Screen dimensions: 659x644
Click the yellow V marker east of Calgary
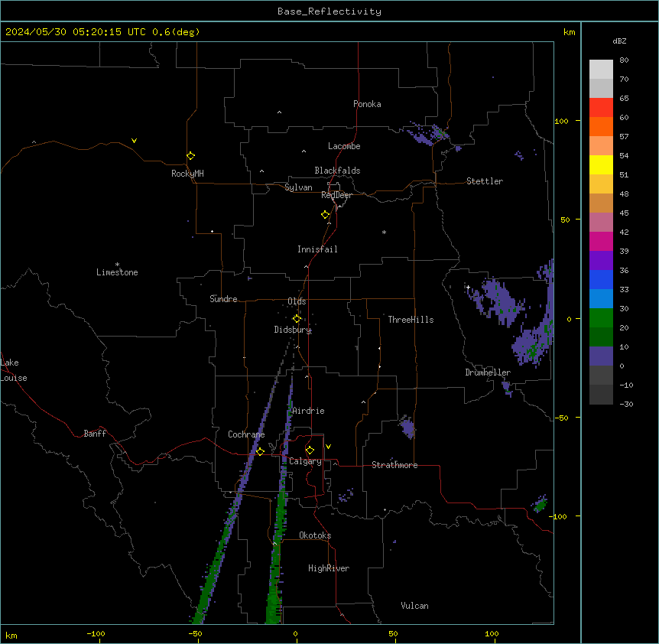(328, 447)
